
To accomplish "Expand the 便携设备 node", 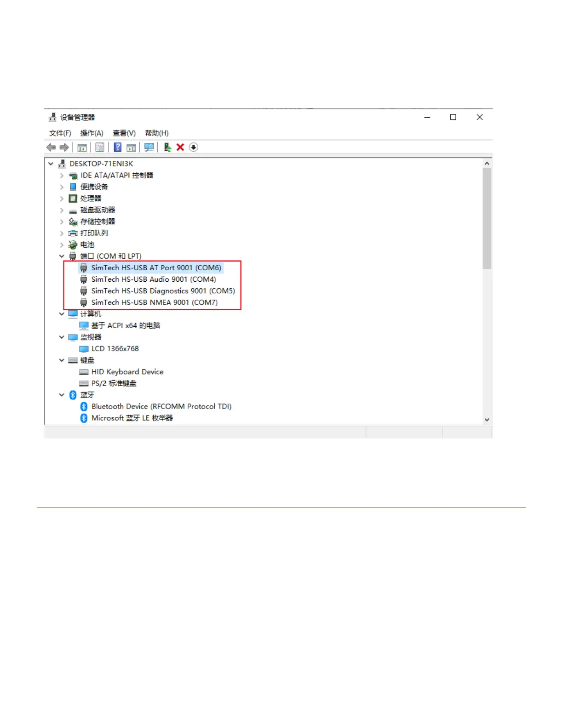I will (62, 187).
